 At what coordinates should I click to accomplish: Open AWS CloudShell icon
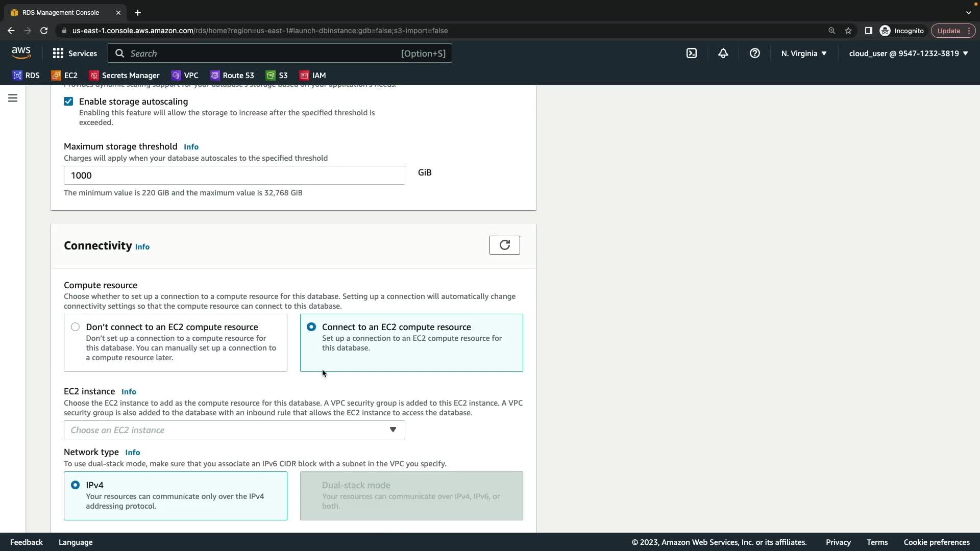pyautogui.click(x=691, y=53)
